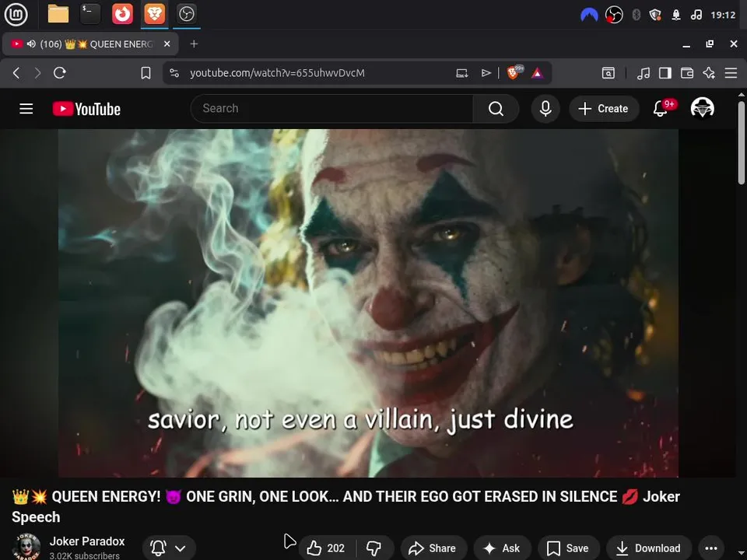Mute the tab via its speaker icon
Image resolution: width=747 pixels, height=560 pixels.
(x=31, y=44)
